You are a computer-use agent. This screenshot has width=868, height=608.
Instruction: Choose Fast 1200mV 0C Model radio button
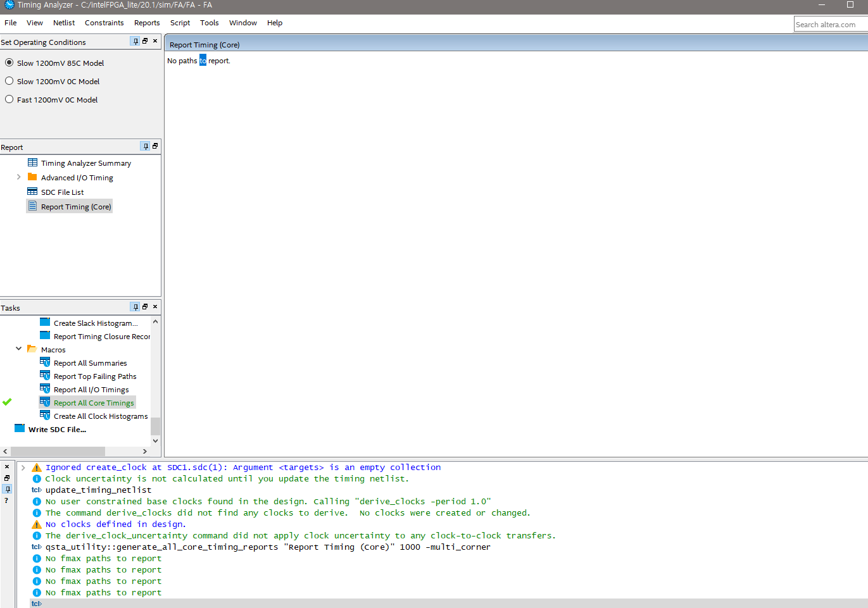click(x=9, y=99)
